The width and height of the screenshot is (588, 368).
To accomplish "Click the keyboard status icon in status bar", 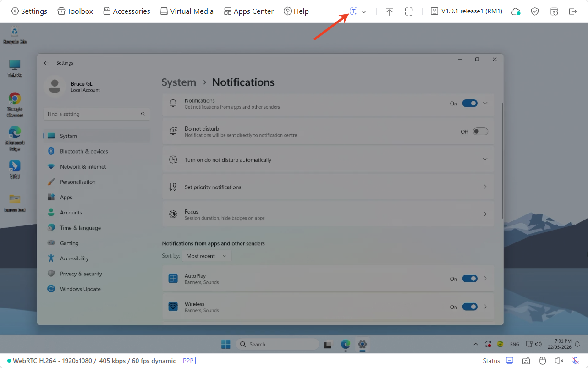I will tap(526, 361).
